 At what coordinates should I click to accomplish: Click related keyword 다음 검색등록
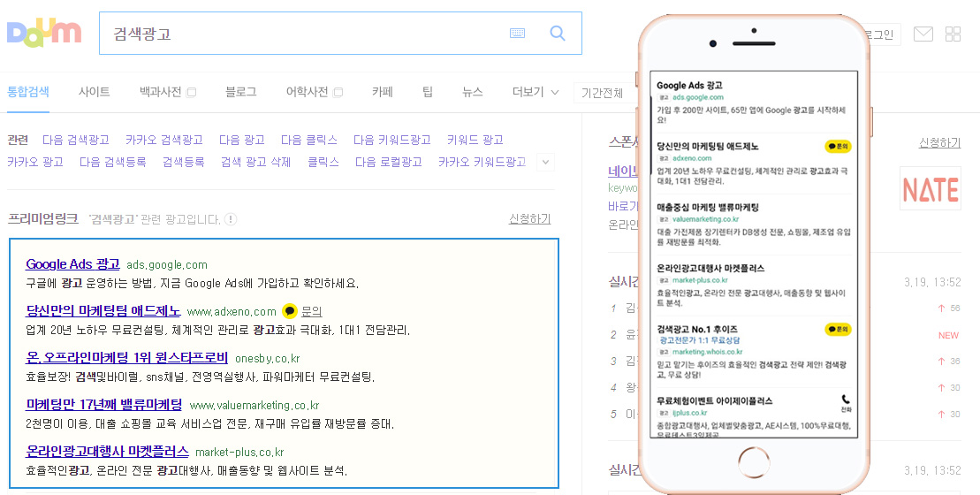[112, 162]
